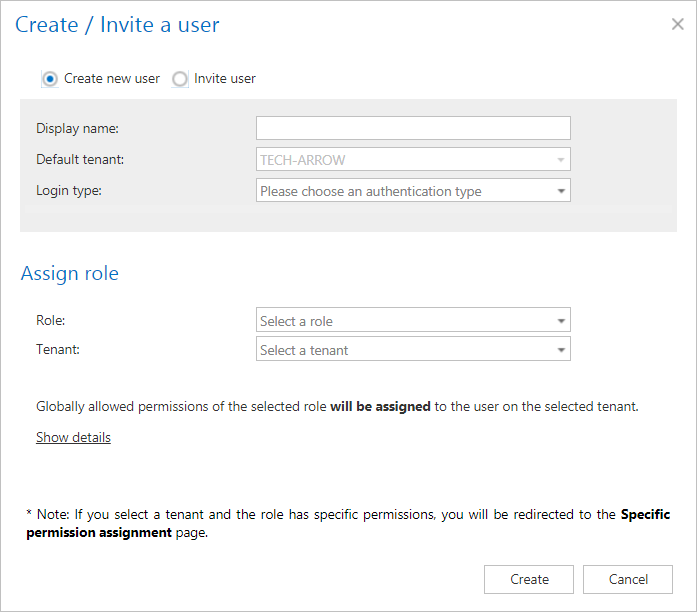Open the Select a role dropdown
This screenshot has height=612, width=697.
413,321
